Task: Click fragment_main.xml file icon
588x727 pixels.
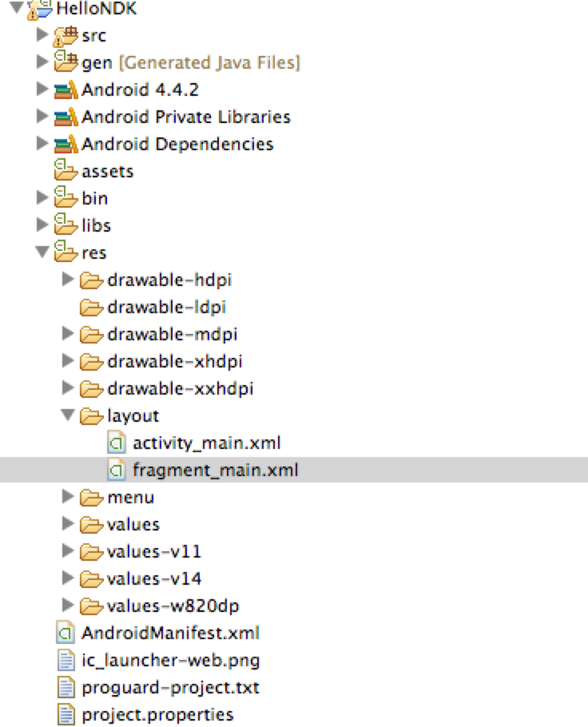Action: 117,470
